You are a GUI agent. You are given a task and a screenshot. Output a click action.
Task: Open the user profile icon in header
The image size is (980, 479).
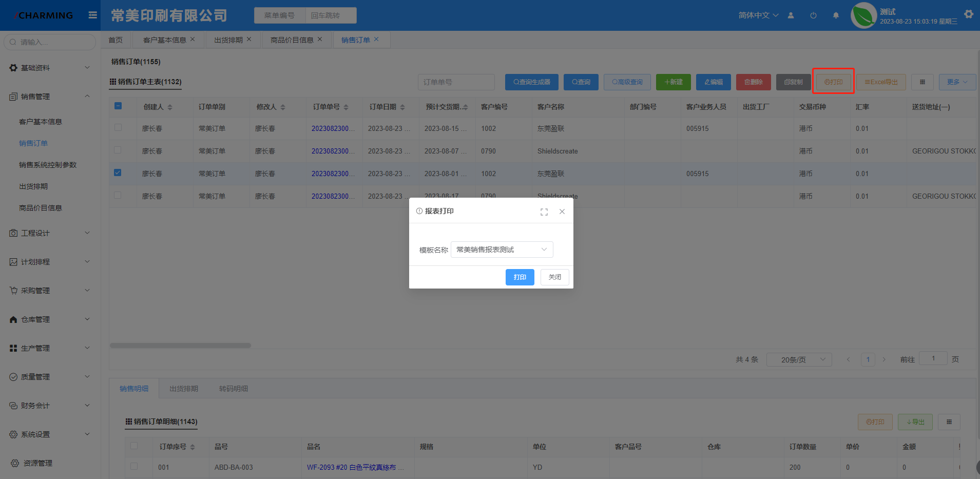[x=791, y=15]
